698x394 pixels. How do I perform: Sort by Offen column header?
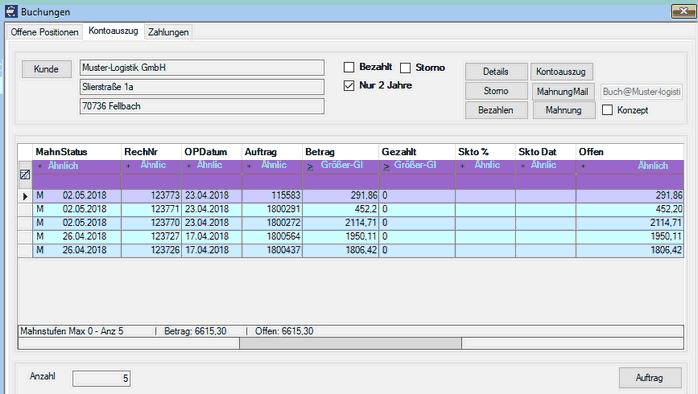click(630, 152)
